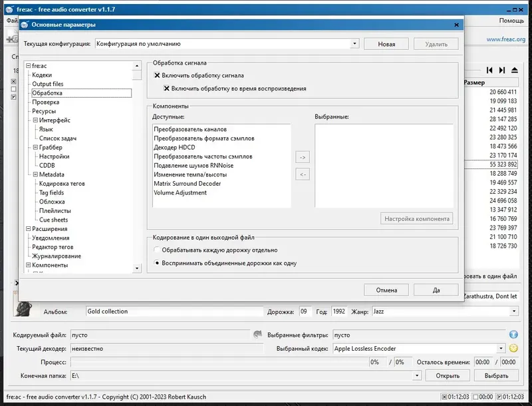Viewport: 532px width, 406px height.
Task: Click the Год field showing 1992
Action: pos(338,311)
